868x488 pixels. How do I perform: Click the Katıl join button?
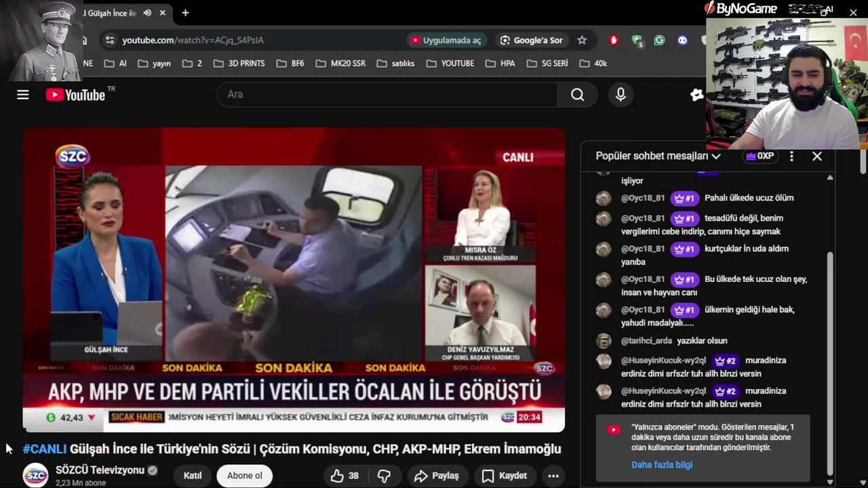(193, 476)
